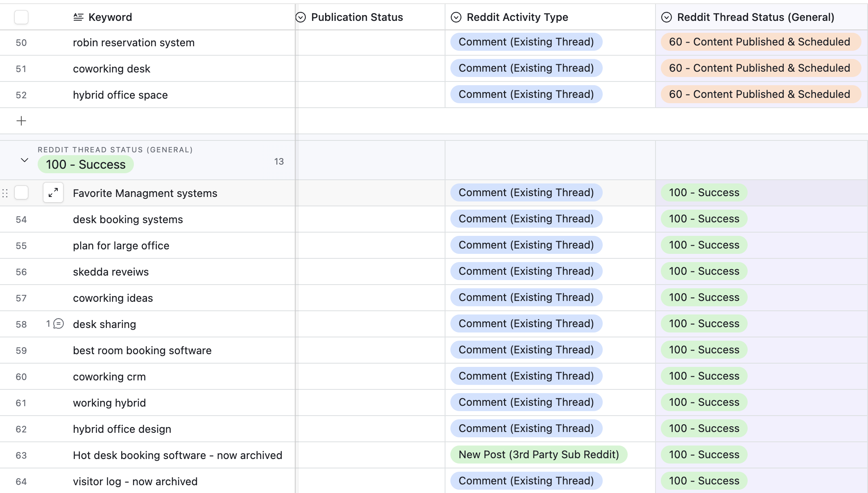Click the 100 - Success group label pill
The height and width of the screenshot is (493, 868).
pyautogui.click(x=86, y=165)
